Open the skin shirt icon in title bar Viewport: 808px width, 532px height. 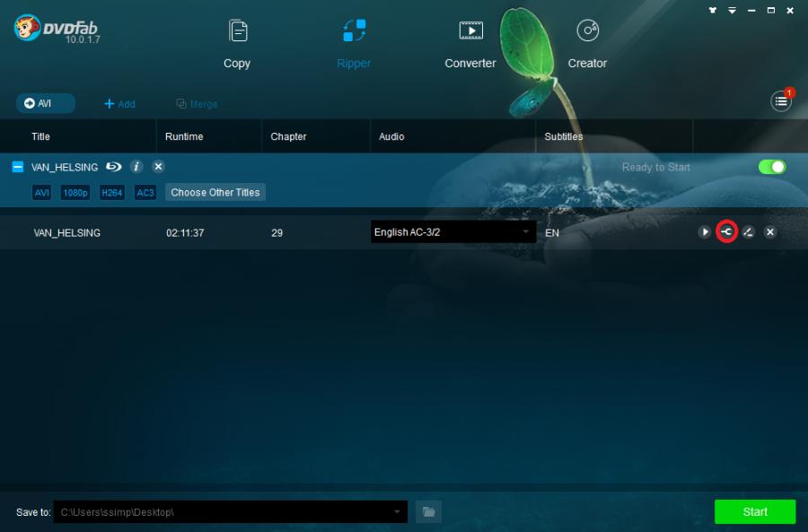[713, 10]
